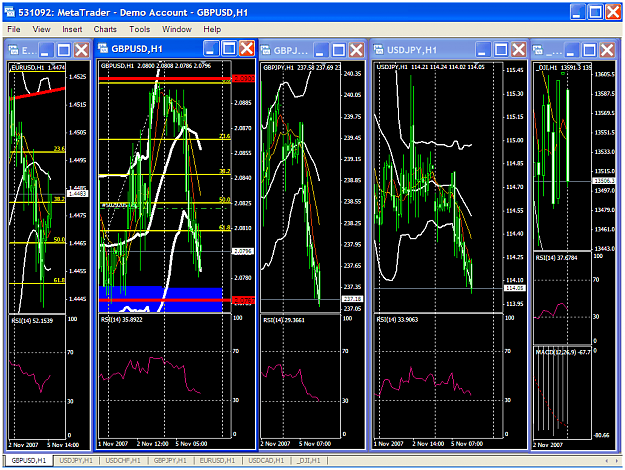
Task: Click chart icon in USDJPY,H1 window title bar
Action: [378, 49]
